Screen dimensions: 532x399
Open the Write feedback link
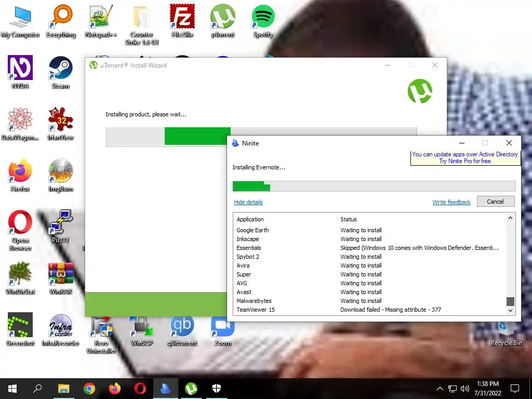pyautogui.click(x=451, y=202)
